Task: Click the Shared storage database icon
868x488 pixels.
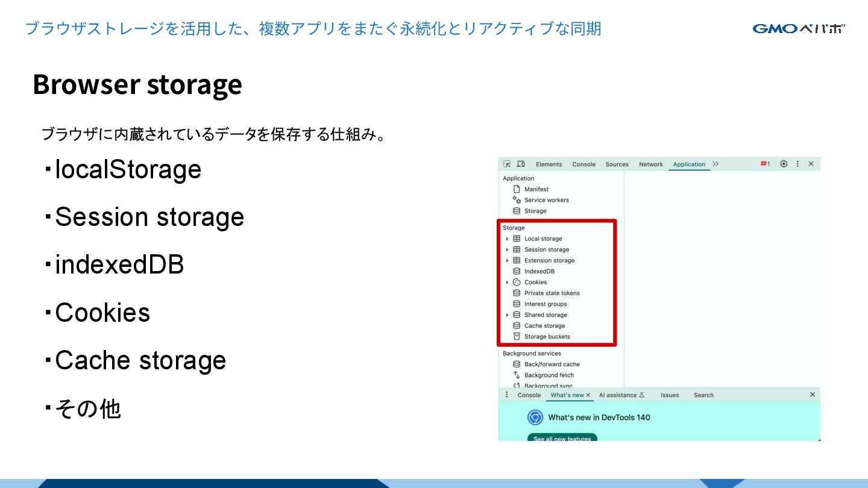Action: (517, 314)
